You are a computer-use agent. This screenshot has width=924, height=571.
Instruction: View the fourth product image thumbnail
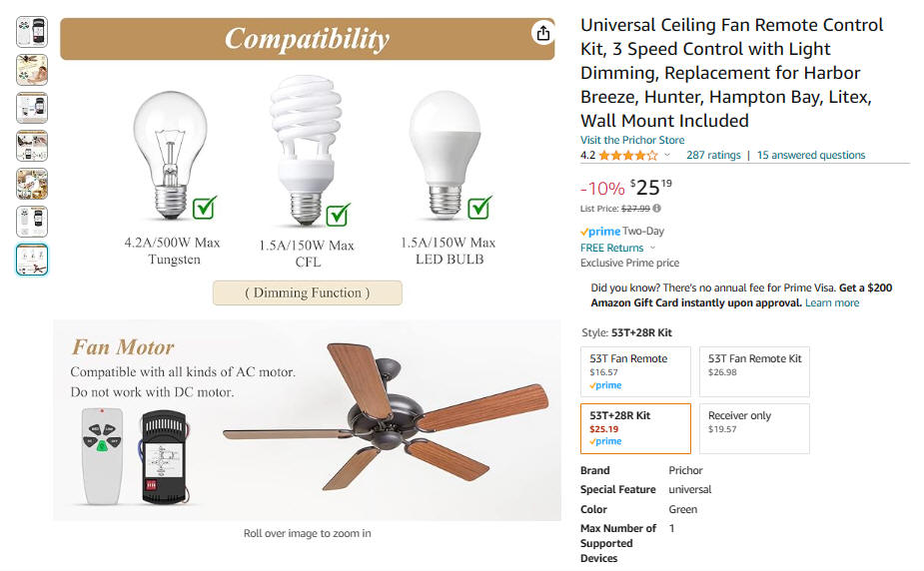click(32, 146)
